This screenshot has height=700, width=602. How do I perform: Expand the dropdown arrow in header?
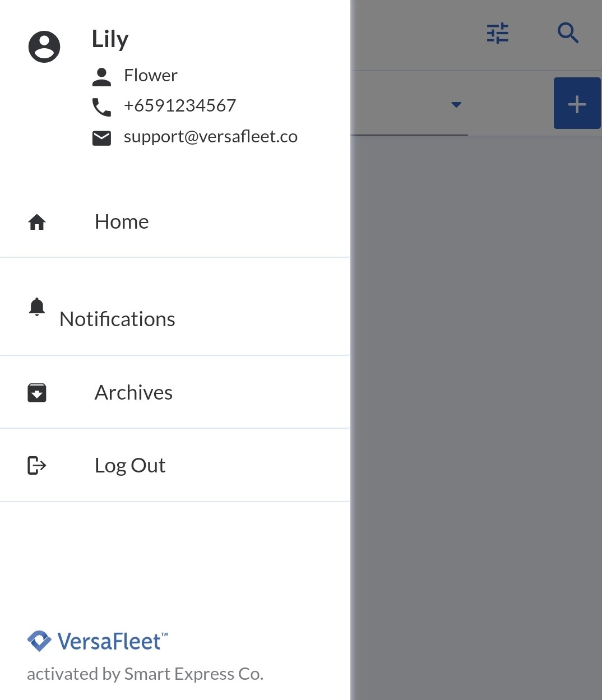point(456,105)
